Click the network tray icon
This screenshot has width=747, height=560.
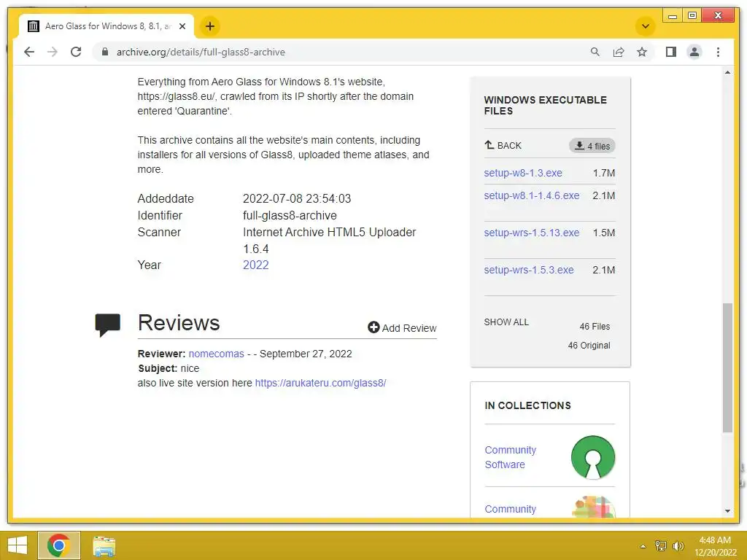(x=661, y=546)
